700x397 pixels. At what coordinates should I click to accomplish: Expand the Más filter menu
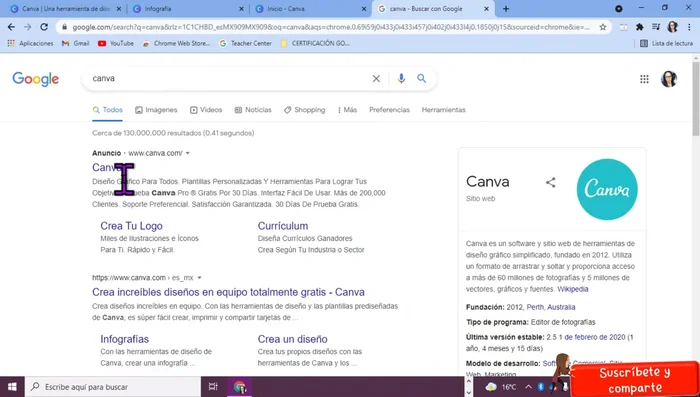click(x=347, y=110)
